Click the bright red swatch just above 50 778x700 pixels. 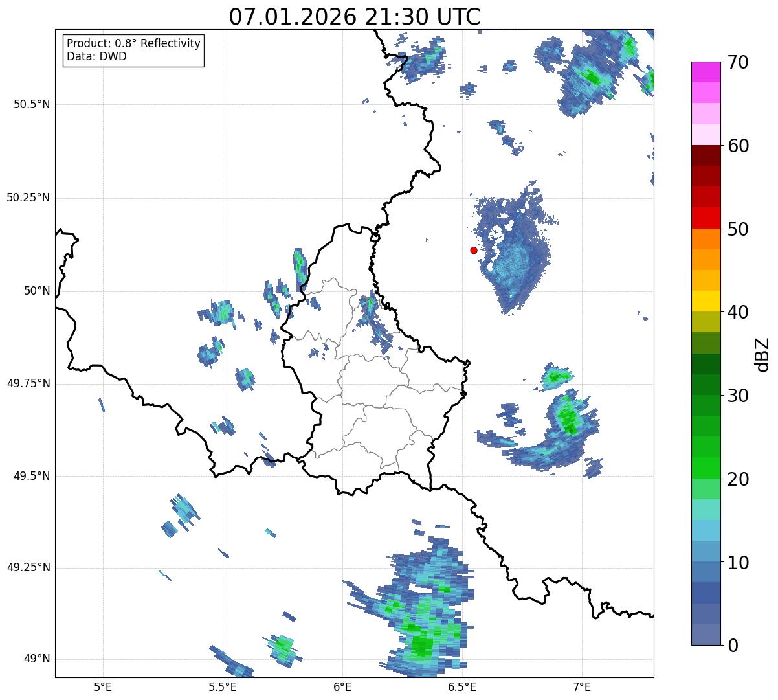[x=706, y=218]
